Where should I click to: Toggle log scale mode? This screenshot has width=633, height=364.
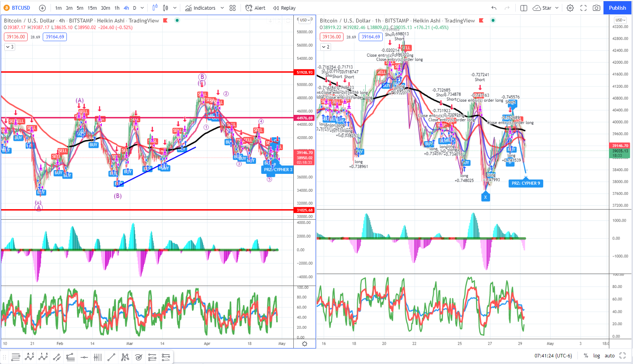(x=596, y=355)
